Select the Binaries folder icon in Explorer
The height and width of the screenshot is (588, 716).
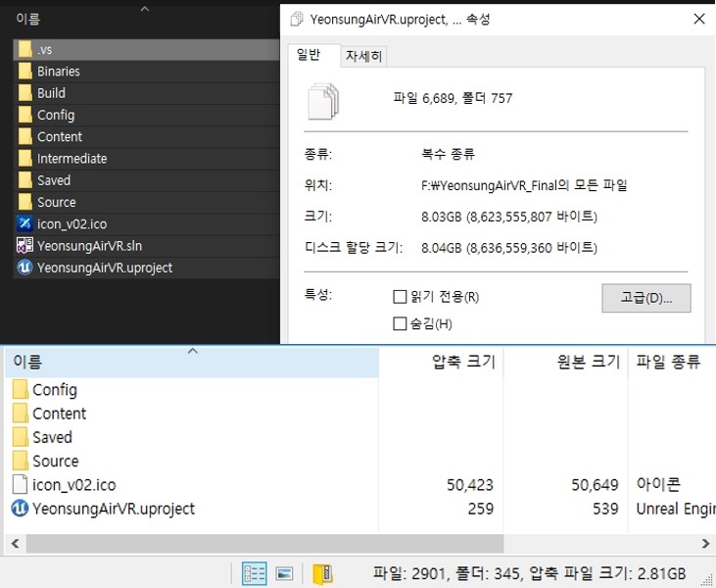pos(25,72)
